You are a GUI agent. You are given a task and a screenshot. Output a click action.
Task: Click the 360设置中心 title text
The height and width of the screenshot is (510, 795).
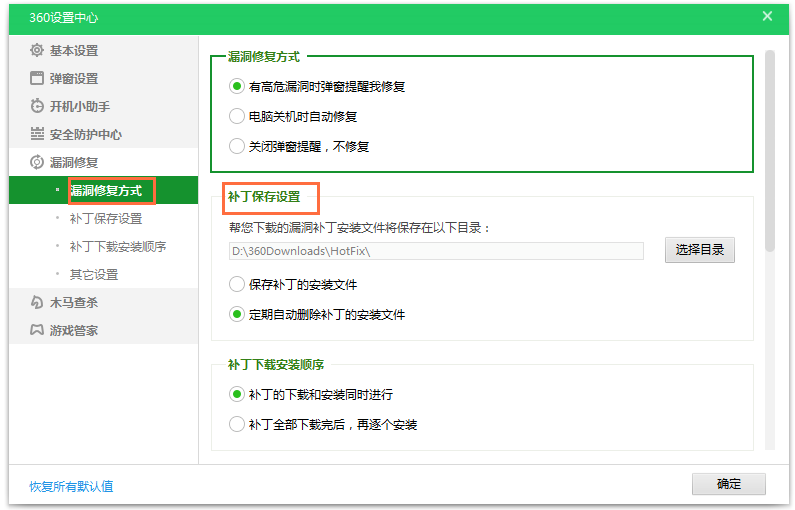click(x=64, y=17)
